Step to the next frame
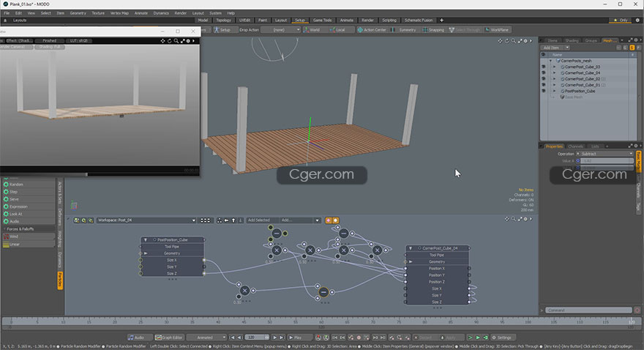The width and height of the screenshot is (644, 350). 274,338
